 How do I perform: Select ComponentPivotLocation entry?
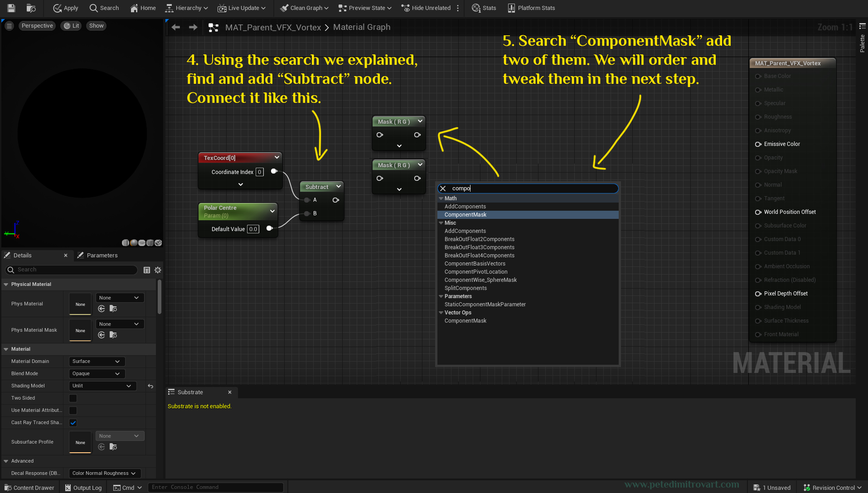(528, 272)
